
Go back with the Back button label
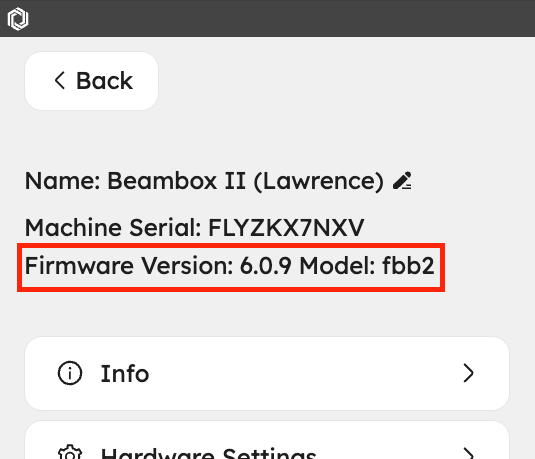point(104,81)
